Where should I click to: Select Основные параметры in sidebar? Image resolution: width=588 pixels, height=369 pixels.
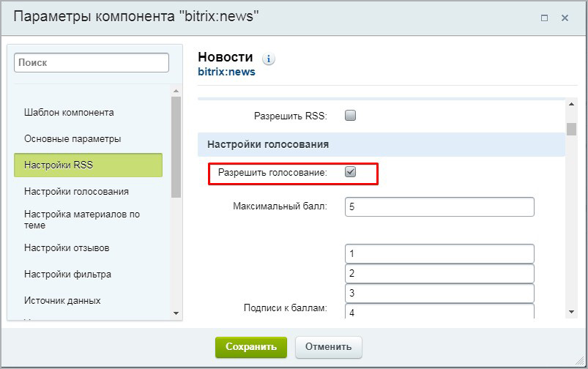72,139
